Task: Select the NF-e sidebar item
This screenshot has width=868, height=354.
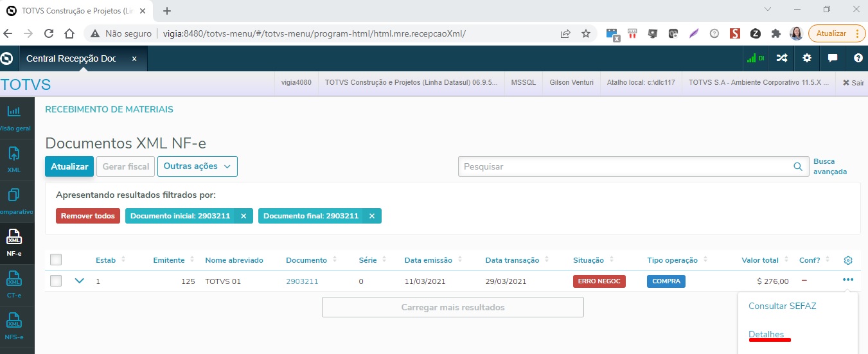Action: [14, 242]
